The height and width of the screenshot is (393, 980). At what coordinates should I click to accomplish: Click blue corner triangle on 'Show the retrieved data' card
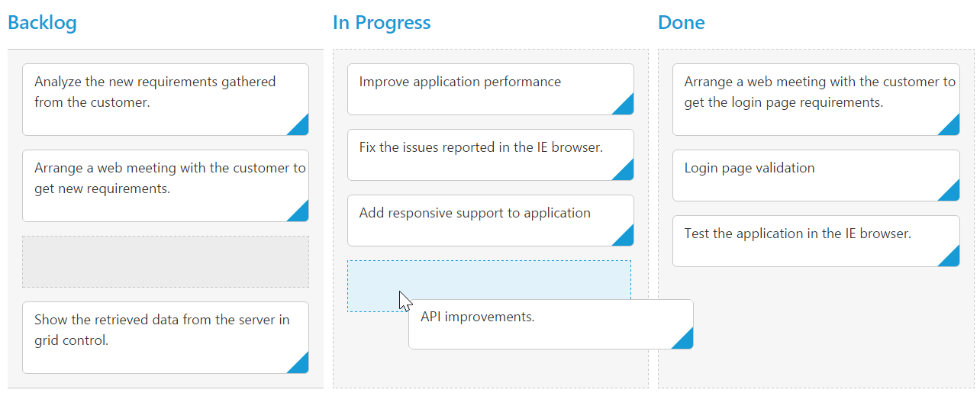point(301,366)
